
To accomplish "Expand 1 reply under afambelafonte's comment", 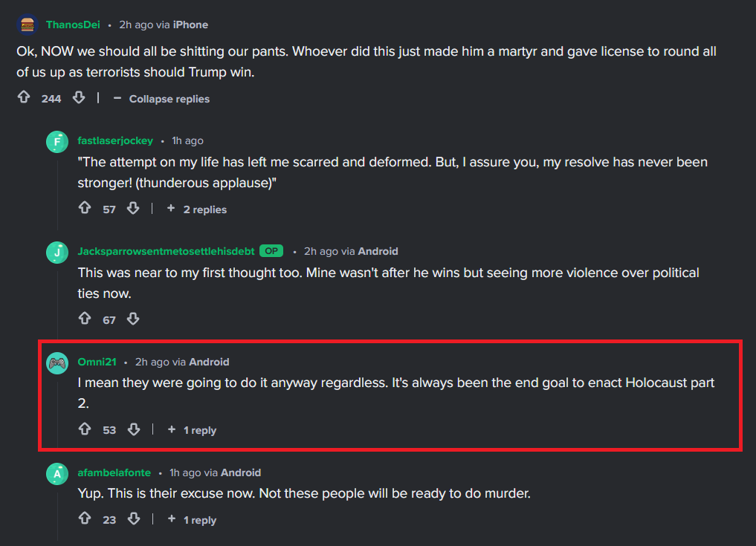I will coord(192,520).
